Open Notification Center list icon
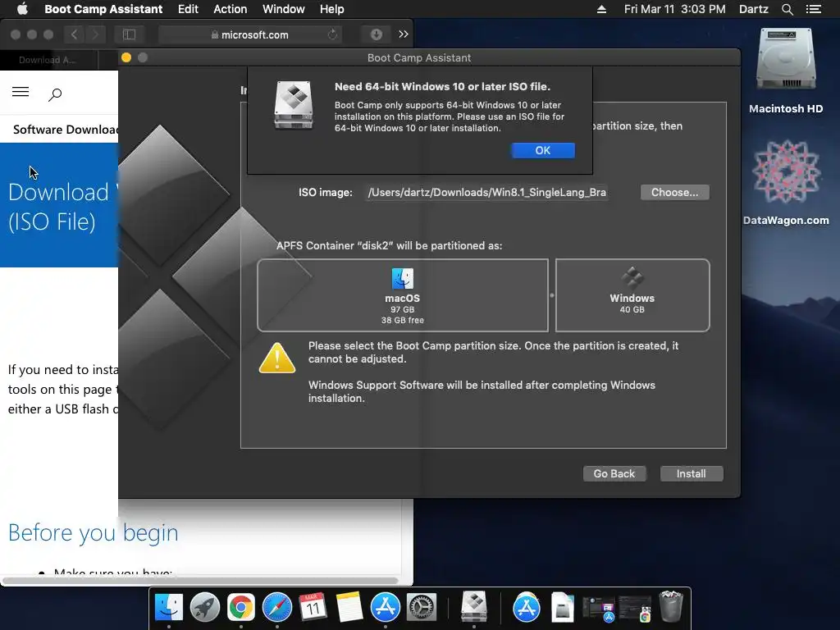 tap(814, 9)
